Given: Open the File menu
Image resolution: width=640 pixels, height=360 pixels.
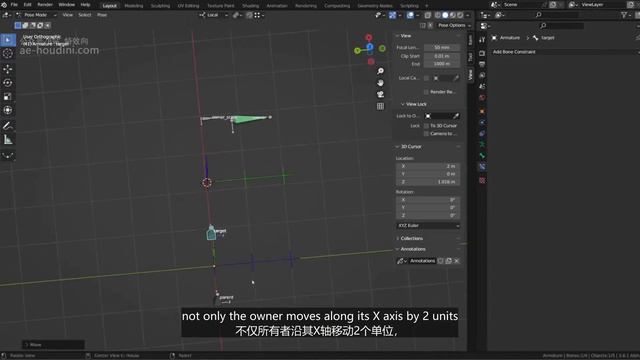Looking at the screenshot, I should click(14, 5).
